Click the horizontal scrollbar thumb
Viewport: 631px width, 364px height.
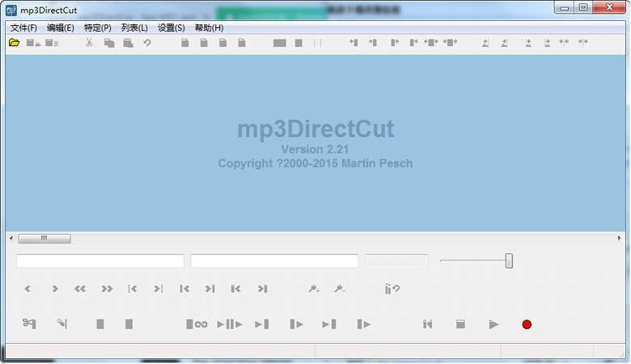pyautogui.click(x=44, y=239)
